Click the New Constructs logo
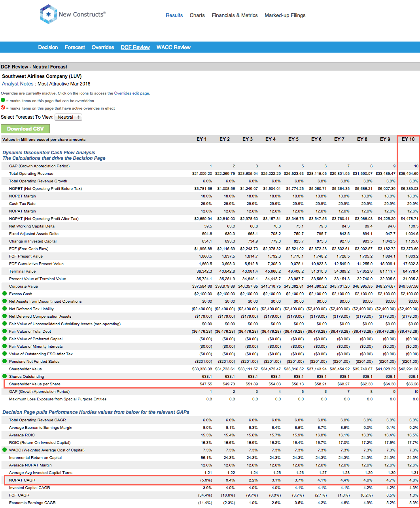This screenshot has height=508, width=420. 73,15
